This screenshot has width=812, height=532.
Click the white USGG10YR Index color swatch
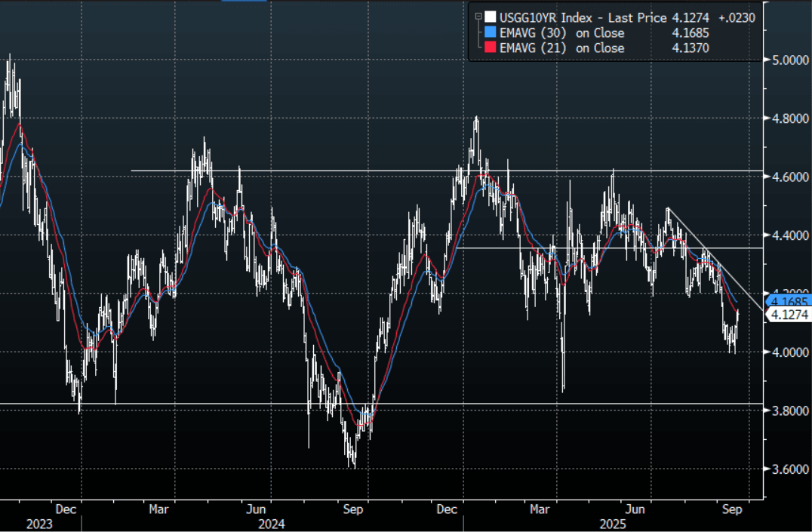[x=491, y=16]
